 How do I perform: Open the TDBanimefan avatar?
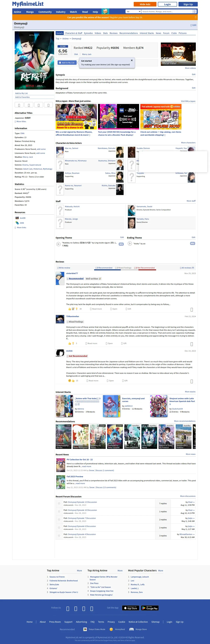tap(60, 319)
